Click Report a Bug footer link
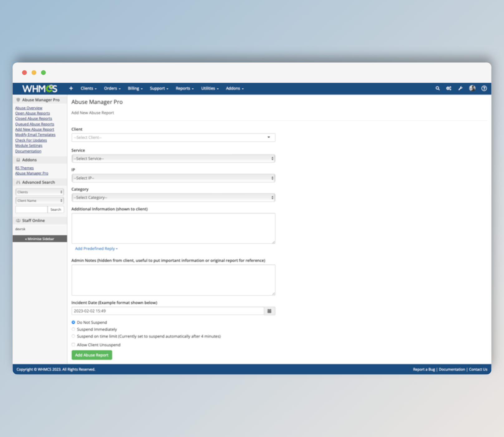 [x=424, y=369]
